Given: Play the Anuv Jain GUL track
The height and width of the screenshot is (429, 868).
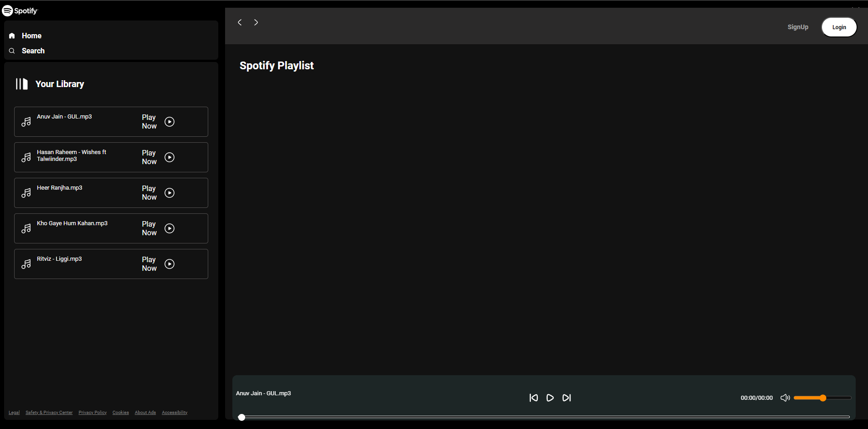Looking at the screenshot, I should (169, 122).
